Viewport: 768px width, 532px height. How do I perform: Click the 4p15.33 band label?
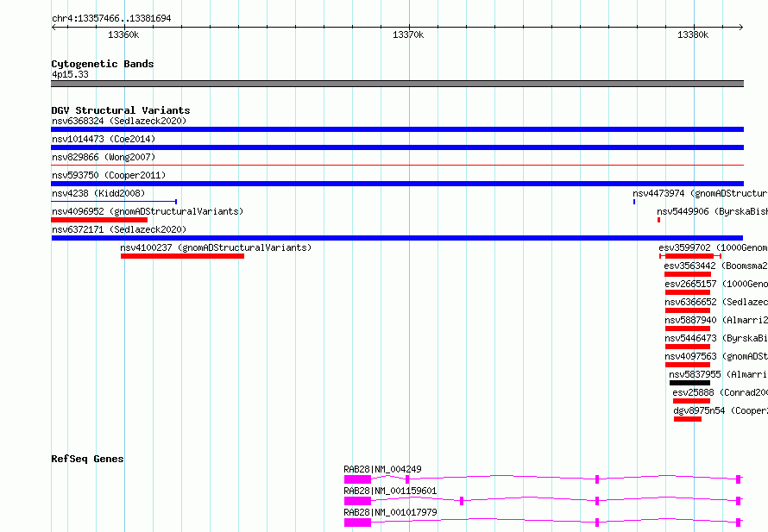pos(70,74)
